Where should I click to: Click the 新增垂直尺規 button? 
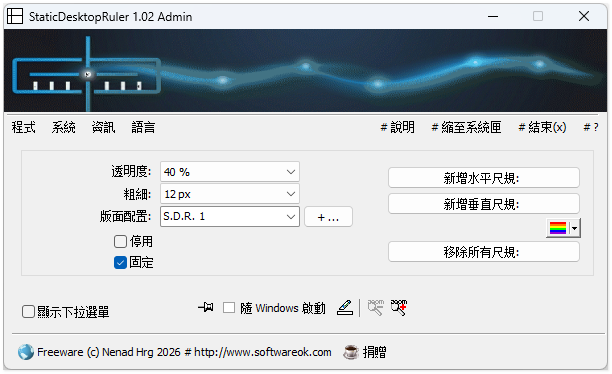[484, 204]
